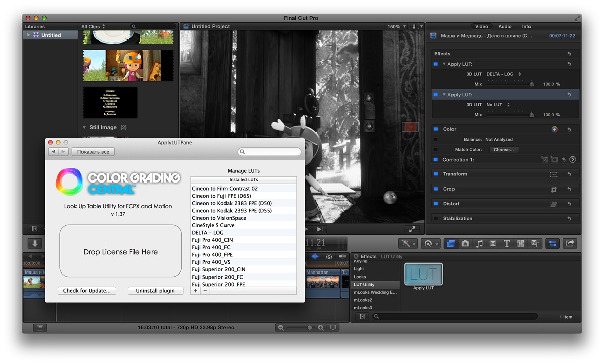Viewport: 604px width, 364px height.
Task: Enable the Balance checkbox
Action: [x=435, y=140]
